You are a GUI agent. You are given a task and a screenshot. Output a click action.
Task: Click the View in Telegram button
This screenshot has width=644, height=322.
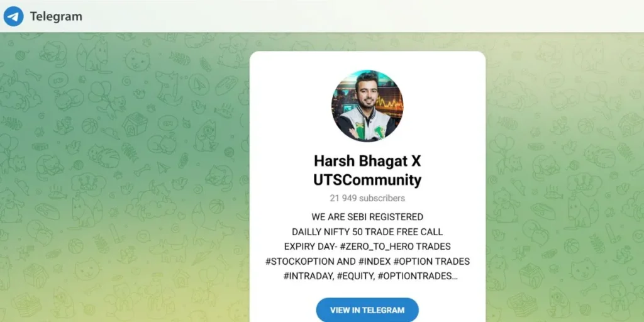click(x=367, y=310)
